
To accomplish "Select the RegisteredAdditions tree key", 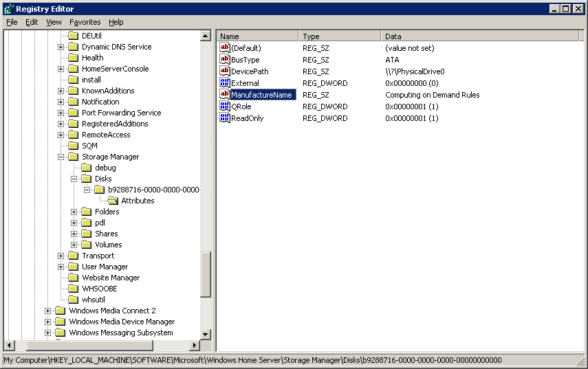I will coord(115,124).
